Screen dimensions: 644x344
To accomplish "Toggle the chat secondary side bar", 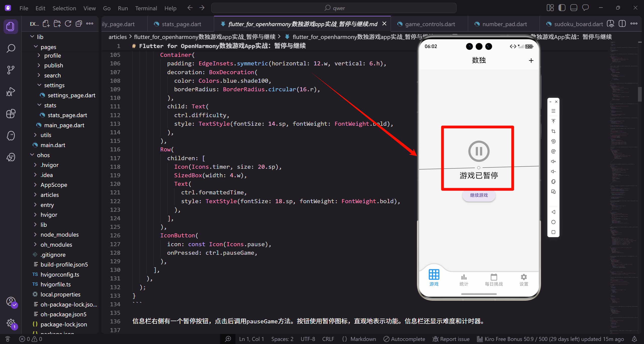I will 585,8.
